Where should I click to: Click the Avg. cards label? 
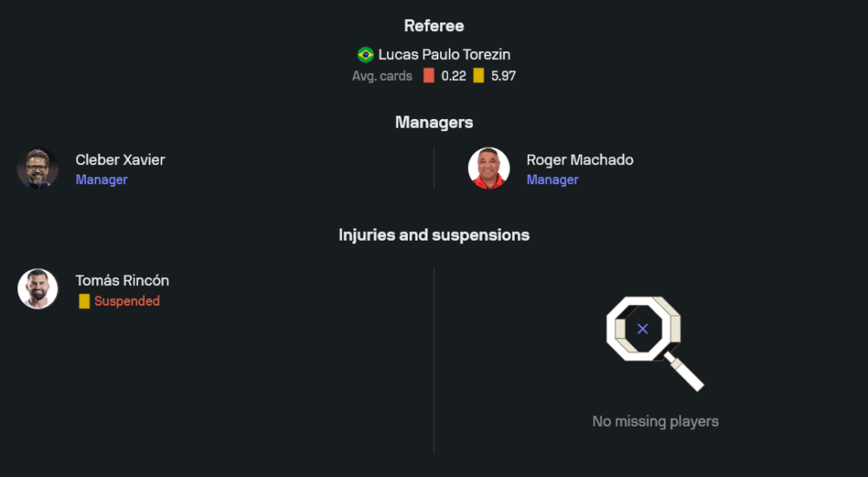tap(382, 76)
